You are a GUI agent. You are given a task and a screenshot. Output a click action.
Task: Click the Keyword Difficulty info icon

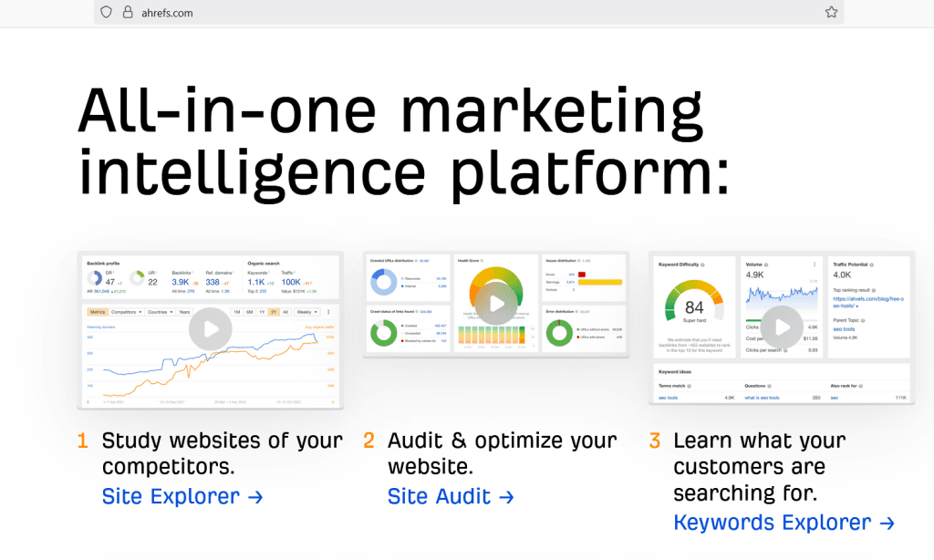pyautogui.click(x=702, y=264)
